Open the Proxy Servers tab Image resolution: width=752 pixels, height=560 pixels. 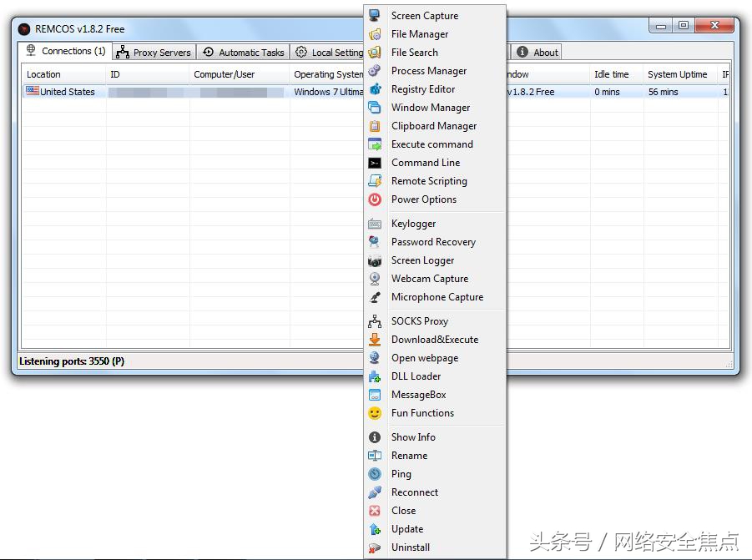click(154, 53)
